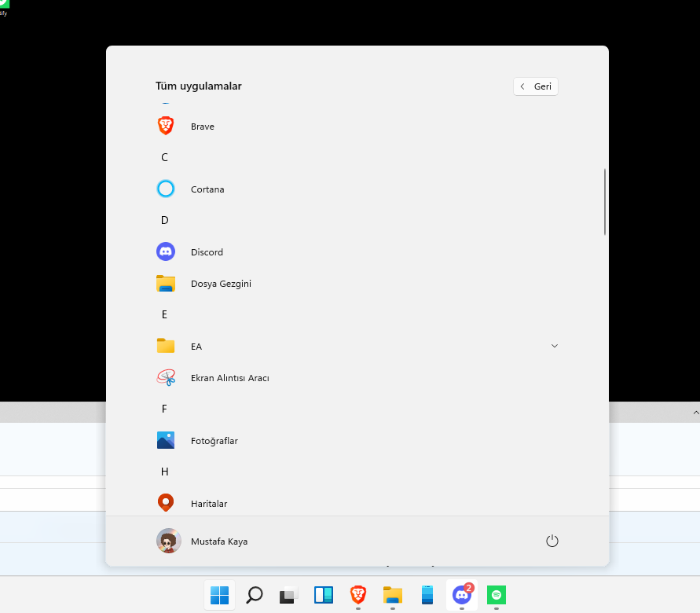Open the Dosya Gezgini app icon in list

[166, 284]
